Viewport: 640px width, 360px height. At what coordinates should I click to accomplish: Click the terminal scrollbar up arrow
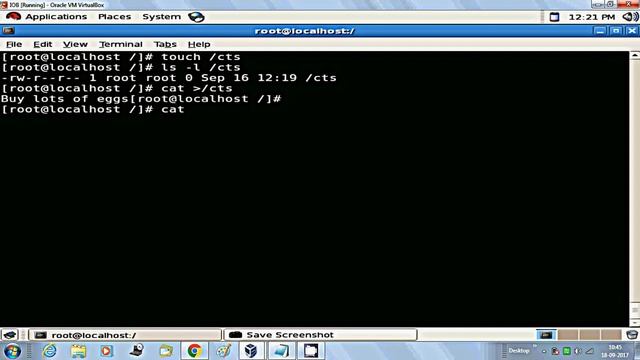[635, 56]
